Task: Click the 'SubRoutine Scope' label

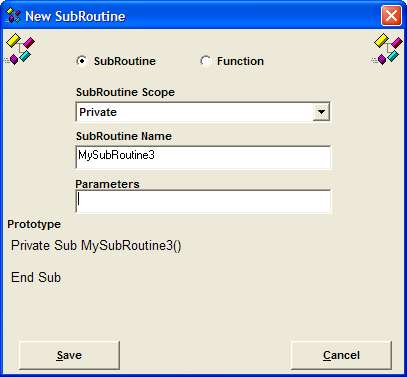Action: pos(125,92)
